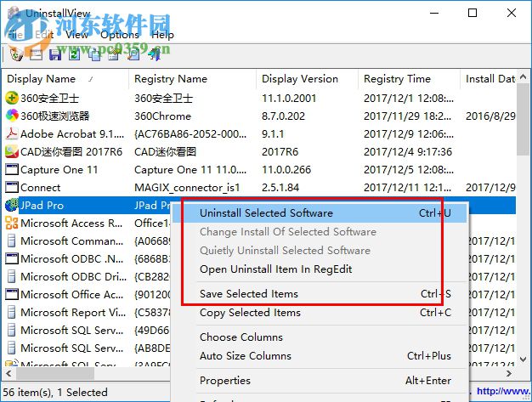Open Properties from the context menu
Image resolution: width=532 pixels, height=402 pixels.
click(320, 381)
